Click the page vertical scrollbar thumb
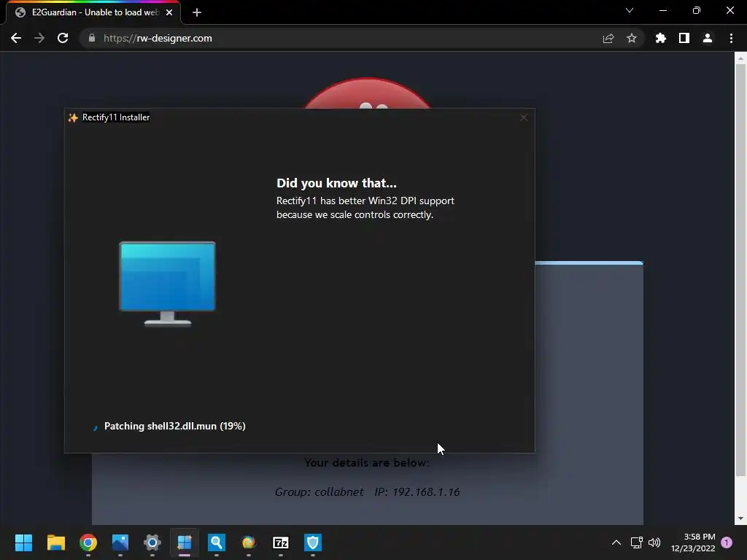Viewport: 747px width, 560px height. click(x=740, y=269)
